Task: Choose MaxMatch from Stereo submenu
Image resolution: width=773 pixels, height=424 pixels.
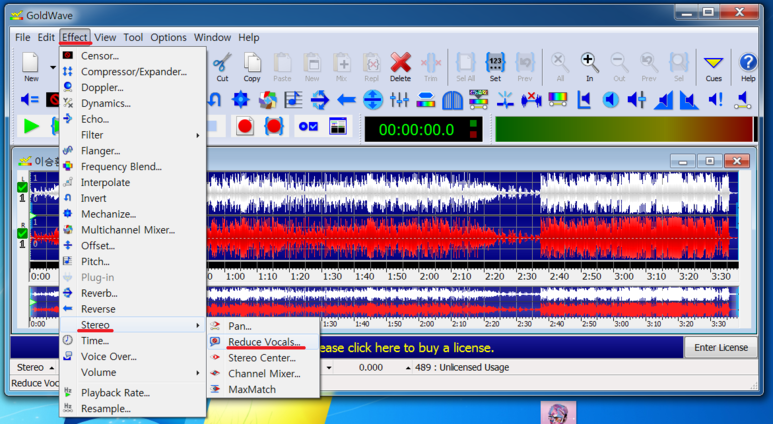Action: tap(264, 389)
